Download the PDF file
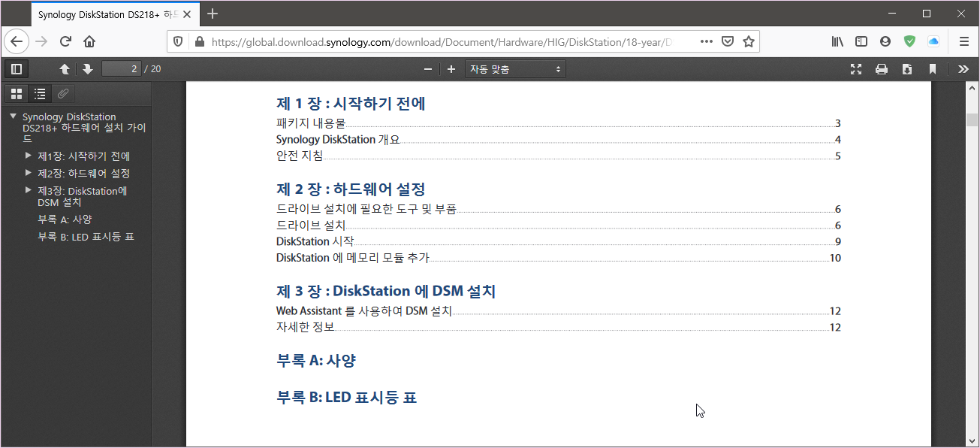 click(x=907, y=69)
